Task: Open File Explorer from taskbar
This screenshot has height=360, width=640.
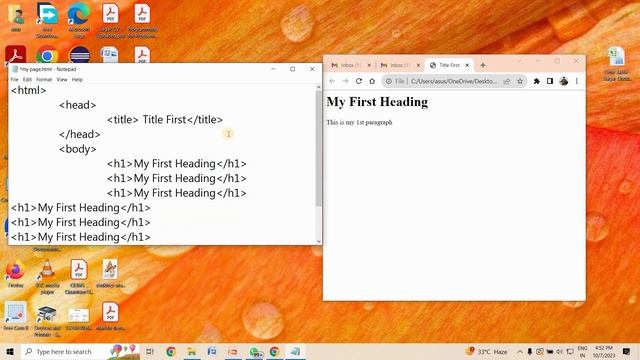Action: (191, 351)
